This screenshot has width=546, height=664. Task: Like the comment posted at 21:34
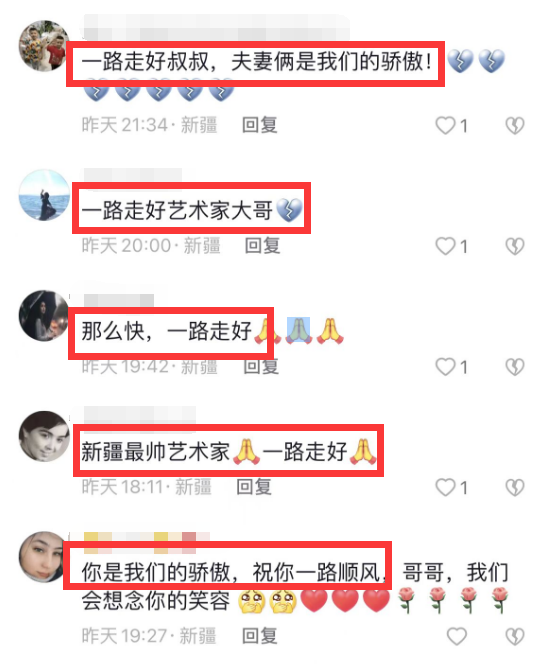(x=445, y=125)
